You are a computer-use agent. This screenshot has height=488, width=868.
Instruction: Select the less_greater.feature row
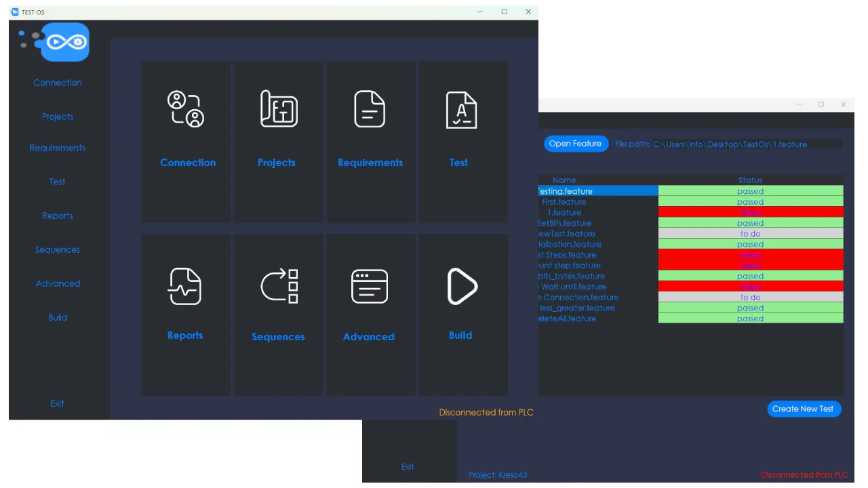[x=598, y=308]
